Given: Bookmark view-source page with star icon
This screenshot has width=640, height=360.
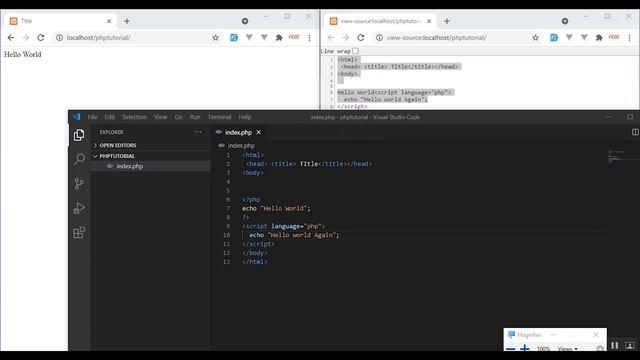Looking at the screenshot, I should click(536, 38).
